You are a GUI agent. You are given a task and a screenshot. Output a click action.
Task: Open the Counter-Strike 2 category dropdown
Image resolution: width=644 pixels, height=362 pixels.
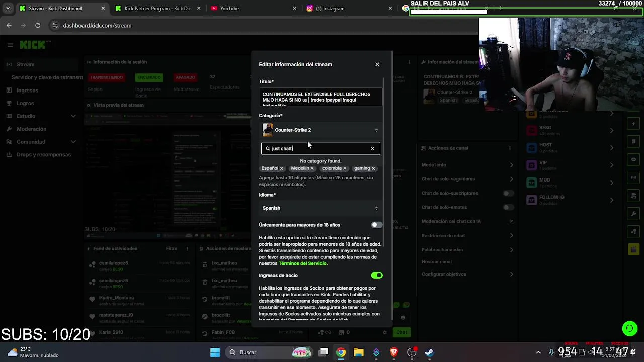pos(320,130)
